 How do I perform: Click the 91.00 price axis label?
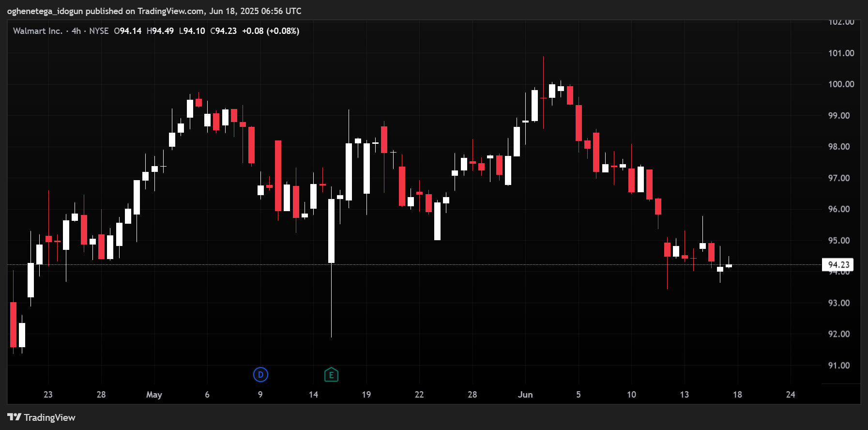pyautogui.click(x=839, y=366)
